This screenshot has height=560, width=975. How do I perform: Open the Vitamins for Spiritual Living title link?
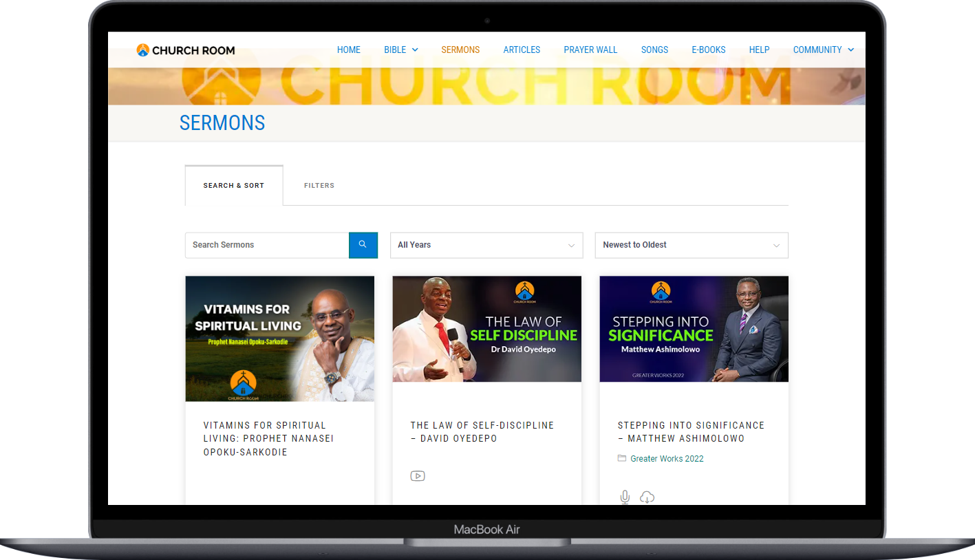coord(269,438)
